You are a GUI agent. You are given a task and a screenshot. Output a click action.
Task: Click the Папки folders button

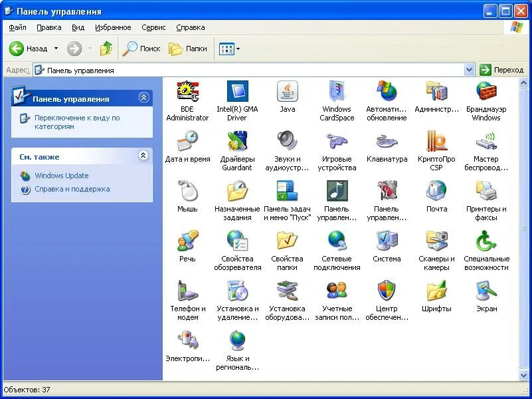(187, 49)
